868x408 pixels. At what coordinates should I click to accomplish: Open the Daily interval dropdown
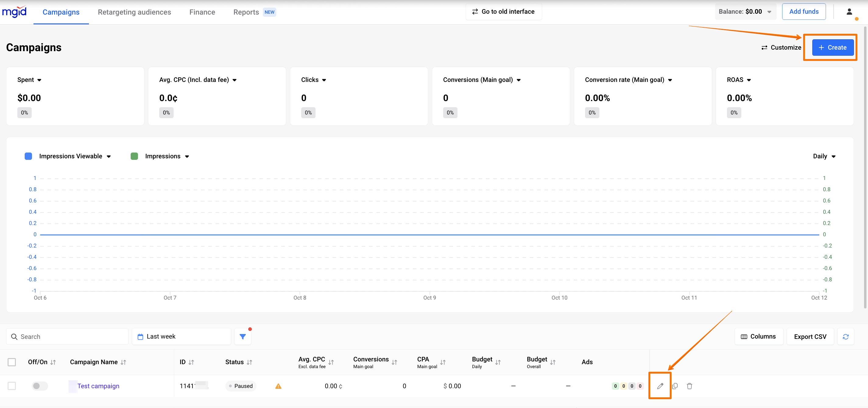point(824,156)
